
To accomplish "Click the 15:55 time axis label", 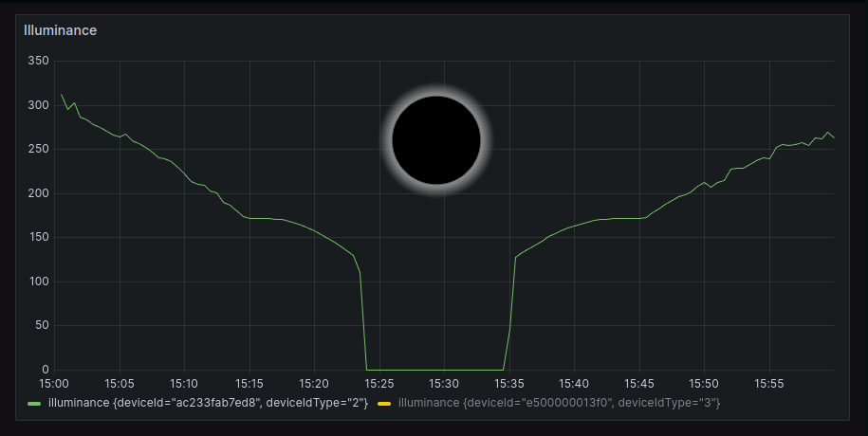I will (768, 384).
